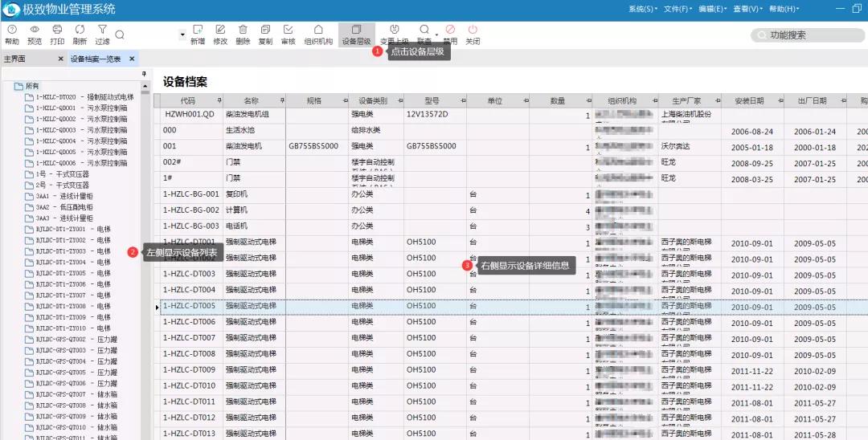The height and width of the screenshot is (440, 868).
Task: Expand the dropdown arrow left of 新增
Action: [x=182, y=35]
